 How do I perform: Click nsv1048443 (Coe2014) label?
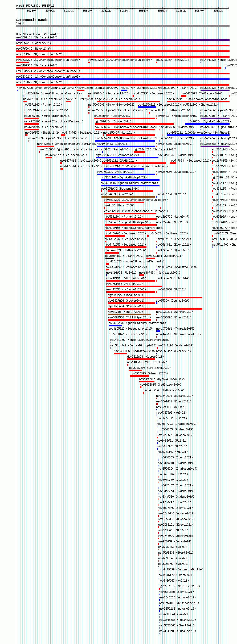point(113,144)
